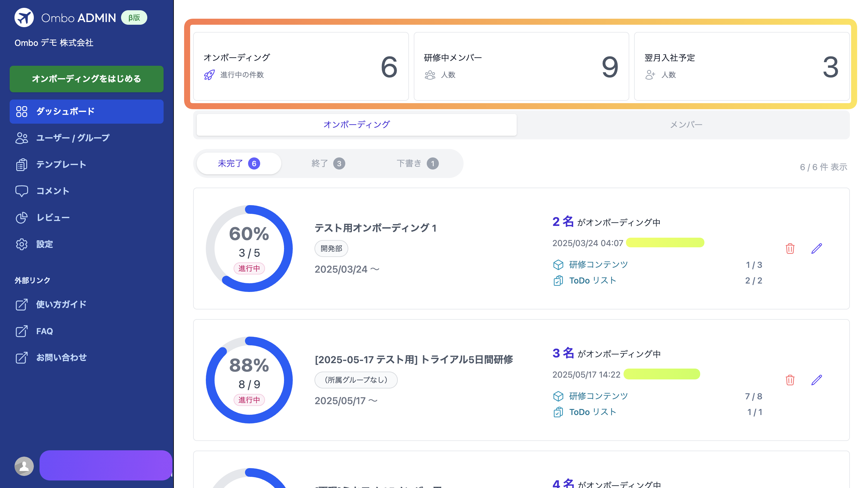Open レビュー menu item
Image resolution: width=868 pixels, height=488 pixels.
[x=87, y=217]
